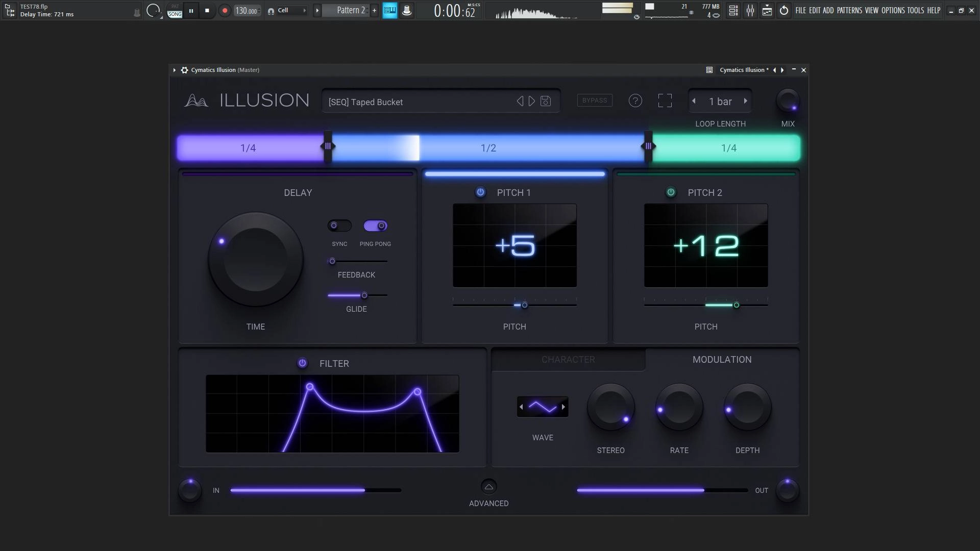Disable the PING PONG switch

point(375,226)
